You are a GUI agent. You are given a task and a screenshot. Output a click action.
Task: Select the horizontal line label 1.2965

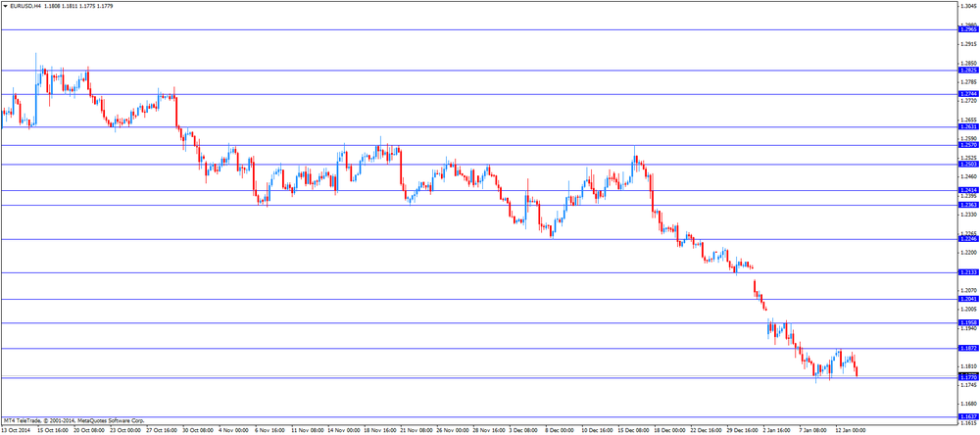coord(967,29)
